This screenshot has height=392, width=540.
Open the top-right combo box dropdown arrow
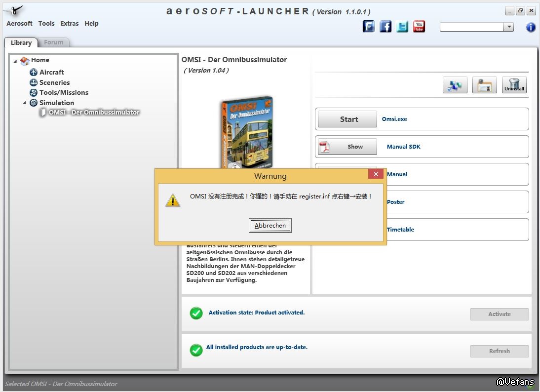(509, 27)
